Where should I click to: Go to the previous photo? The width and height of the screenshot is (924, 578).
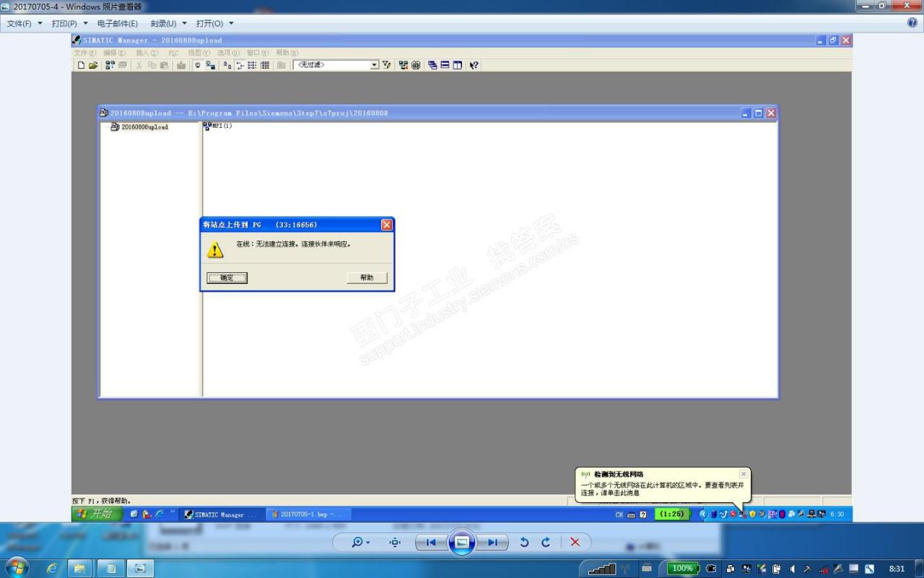click(x=431, y=542)
